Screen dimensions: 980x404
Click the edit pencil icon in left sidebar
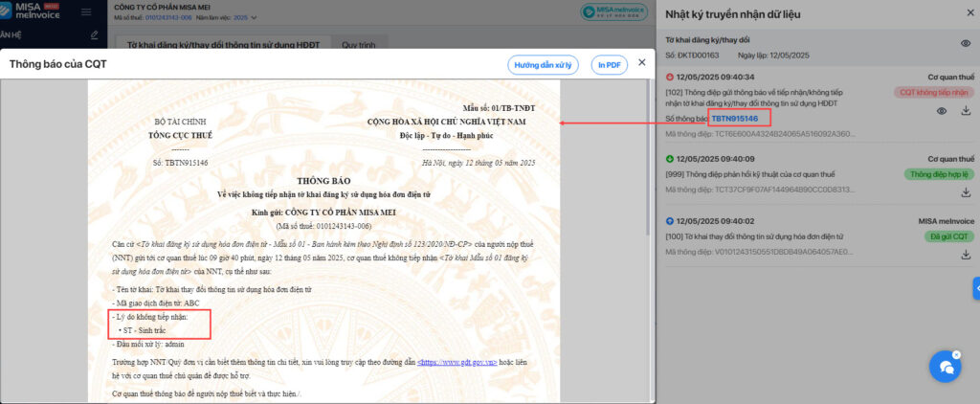click(x=95, y=35)
